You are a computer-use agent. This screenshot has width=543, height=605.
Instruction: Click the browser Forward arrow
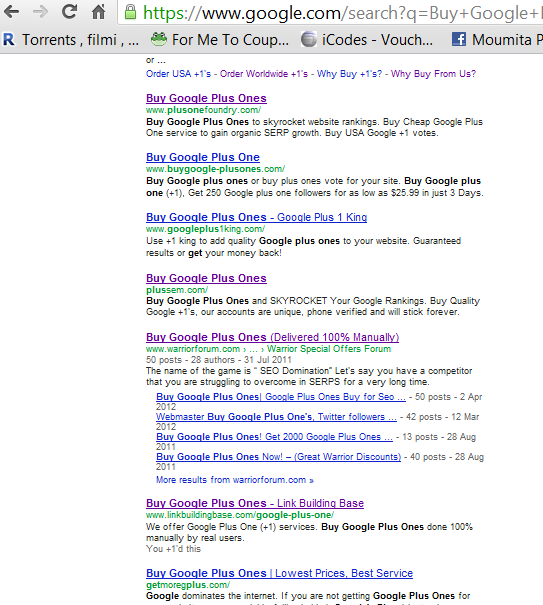[x=40, y=12]
